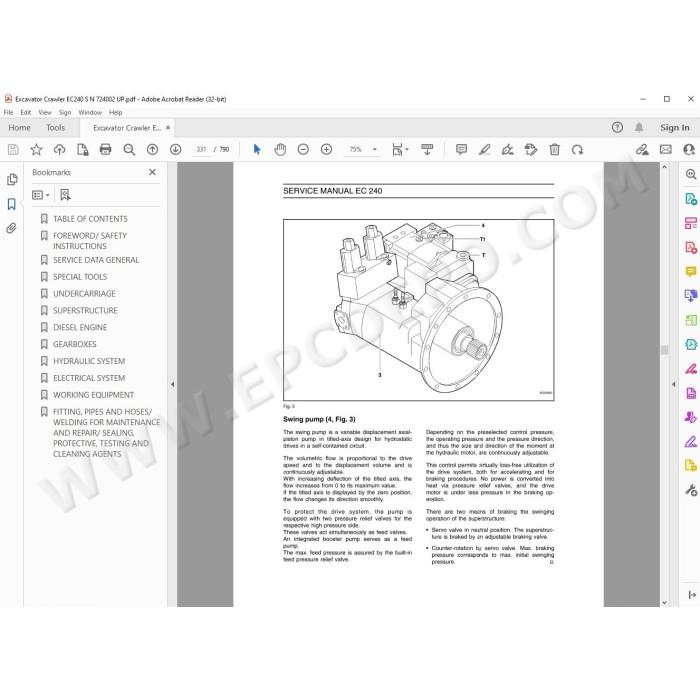
Task: Send file by email envelope icon
Action: point(666,150)
